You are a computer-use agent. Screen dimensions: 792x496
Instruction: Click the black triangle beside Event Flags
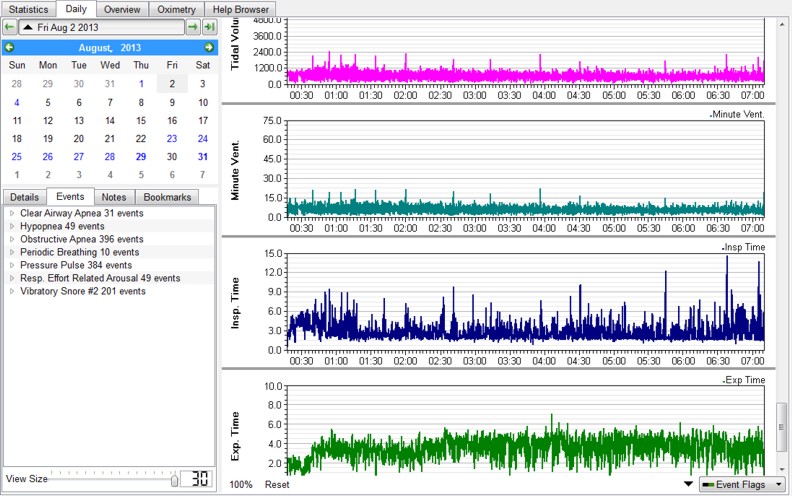tap(688, 484)
